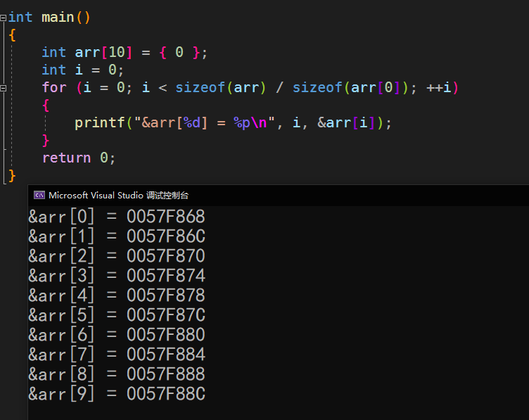Click the sizeof(arr[0]) expression
The height and width of the screenshot is (420, 529).
(x=350, y=88)
